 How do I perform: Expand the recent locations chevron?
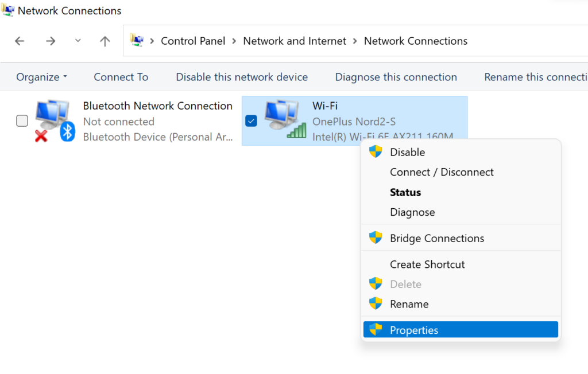78,41
